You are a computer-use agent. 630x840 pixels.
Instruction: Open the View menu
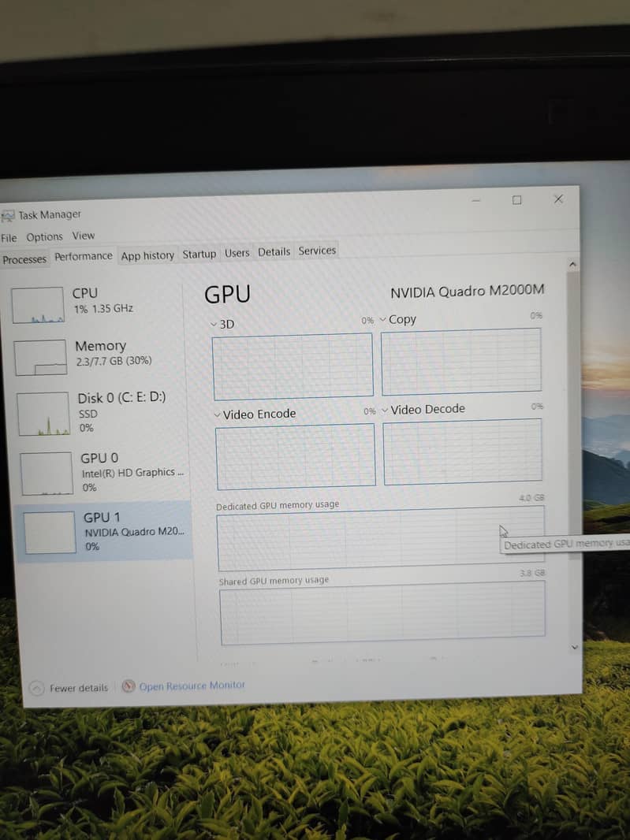pos(83,236)
